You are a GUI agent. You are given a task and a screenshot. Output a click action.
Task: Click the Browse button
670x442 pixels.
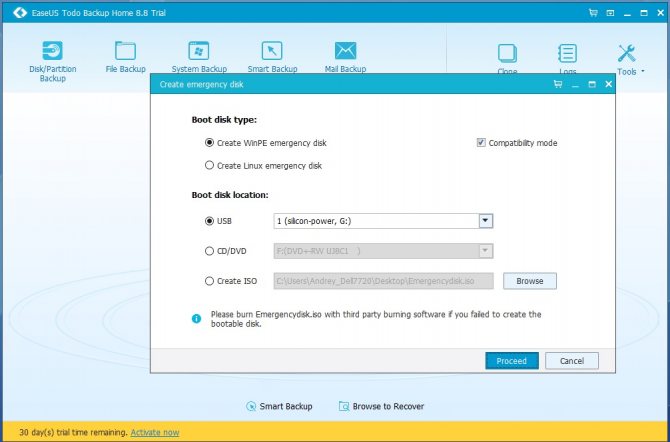[x=530, y=281]
